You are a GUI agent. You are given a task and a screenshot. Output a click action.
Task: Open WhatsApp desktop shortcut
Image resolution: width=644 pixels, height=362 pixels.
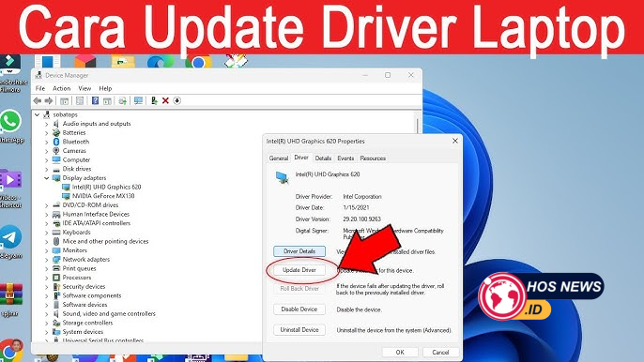(x=10, y=121)
